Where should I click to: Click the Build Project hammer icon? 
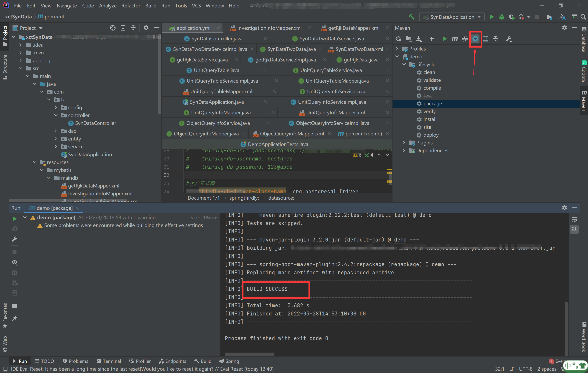point(412,17)
